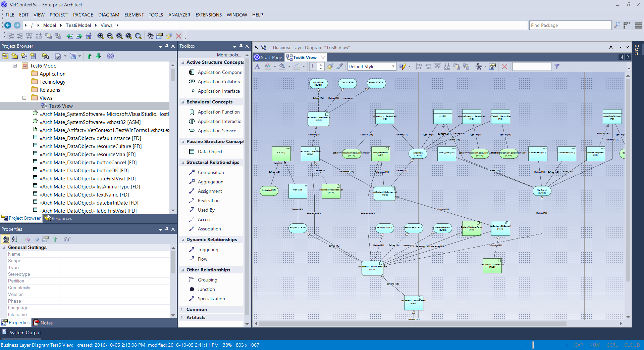Click the More tools link in the Toolbox
This screenshot has height=350, width=644.
click(x=228, y=55)
